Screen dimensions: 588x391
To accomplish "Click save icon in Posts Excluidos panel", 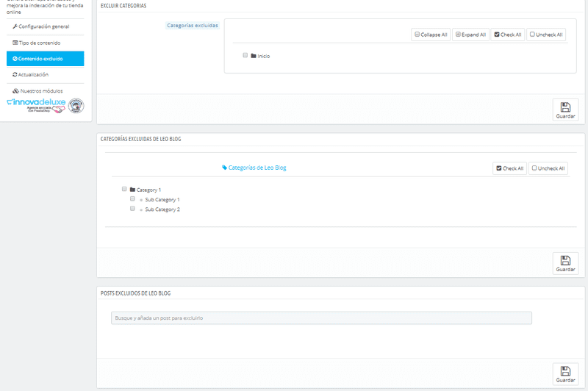I will (565, 371).
